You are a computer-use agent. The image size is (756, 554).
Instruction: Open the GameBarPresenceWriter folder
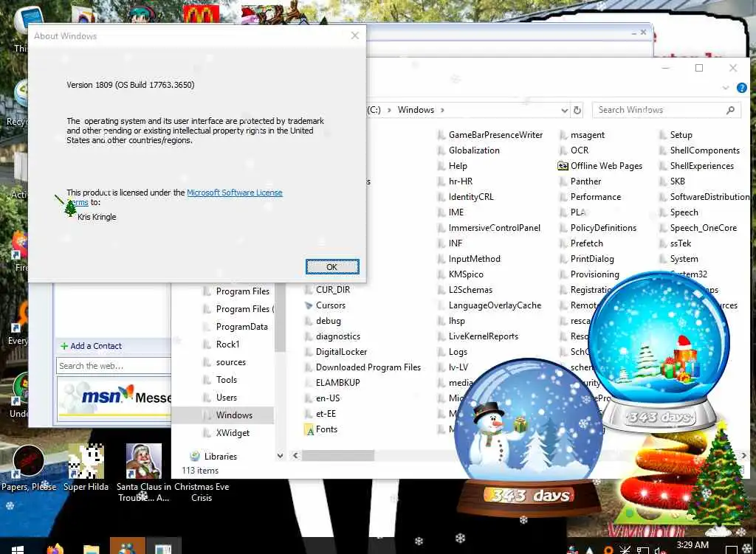point(490,135)
